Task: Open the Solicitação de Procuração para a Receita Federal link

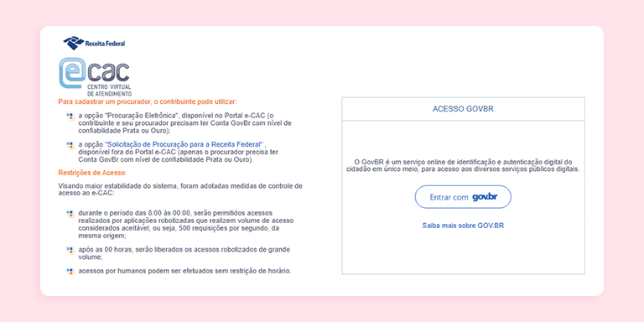Action: 184,144
